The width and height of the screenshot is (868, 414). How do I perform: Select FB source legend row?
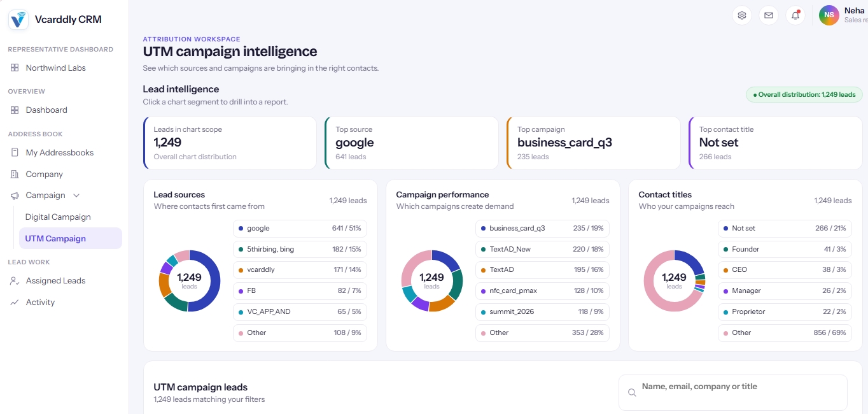[x=300, y=291]
